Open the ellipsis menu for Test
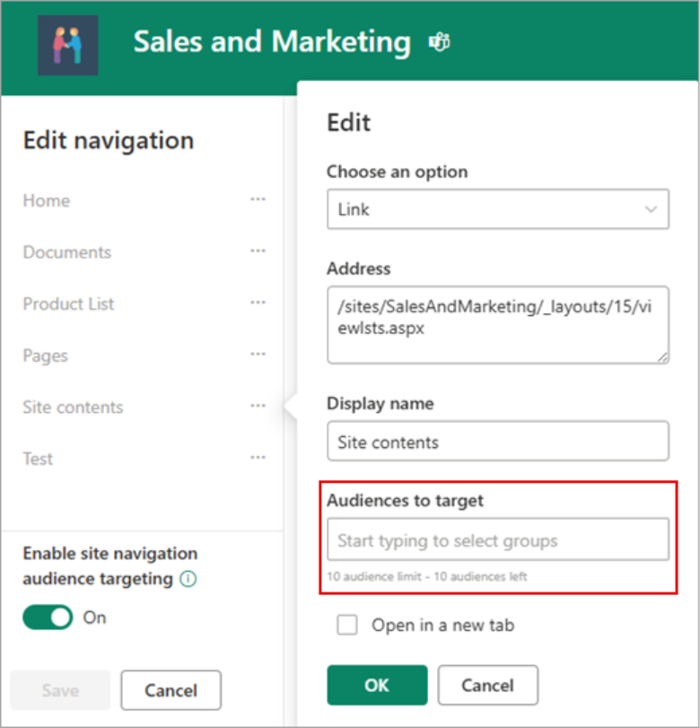The image size is (700, 728). pyautogui.click(x=258, y=459)
